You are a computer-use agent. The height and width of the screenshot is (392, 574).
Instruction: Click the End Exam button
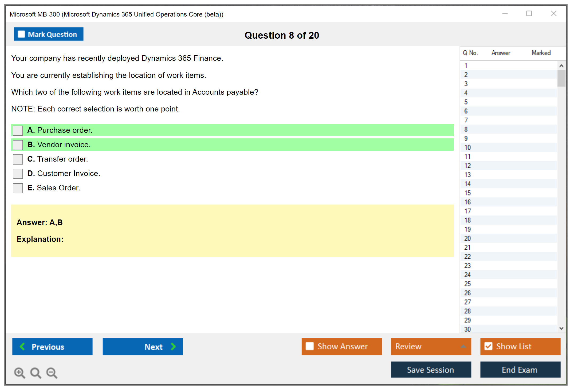coord(520,370)
